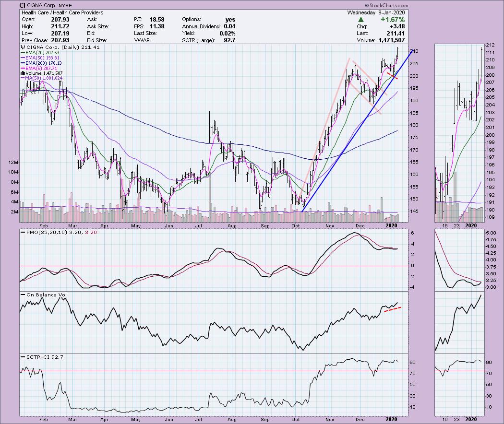Click the Health Care Providers sector label
The image size is (504, 424).
pyautogui.click(x=78, y=12)
